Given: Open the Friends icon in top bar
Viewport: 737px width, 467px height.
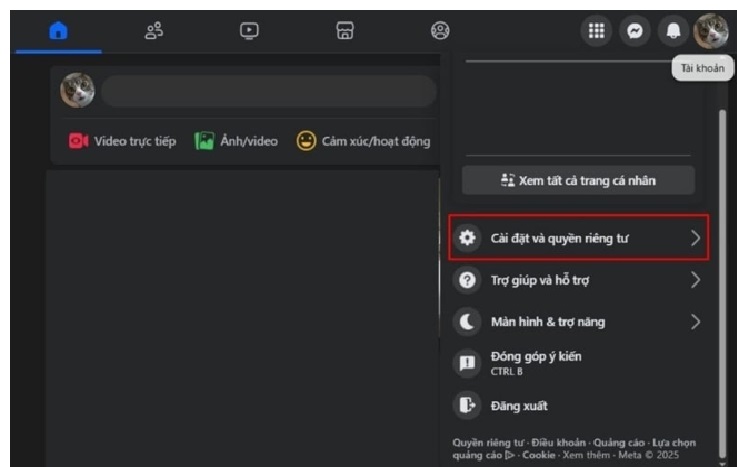Looking at the screenshot, I should [154, 31].
